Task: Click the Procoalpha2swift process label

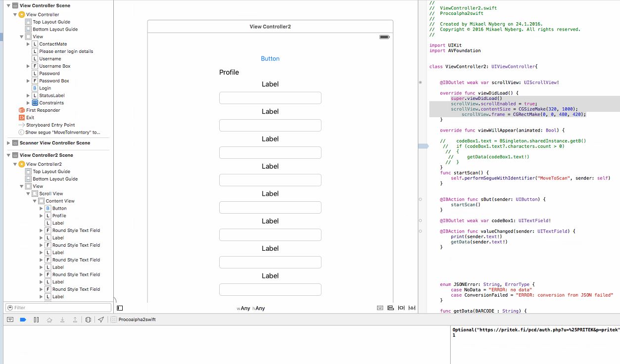Action: click(137, 320)
